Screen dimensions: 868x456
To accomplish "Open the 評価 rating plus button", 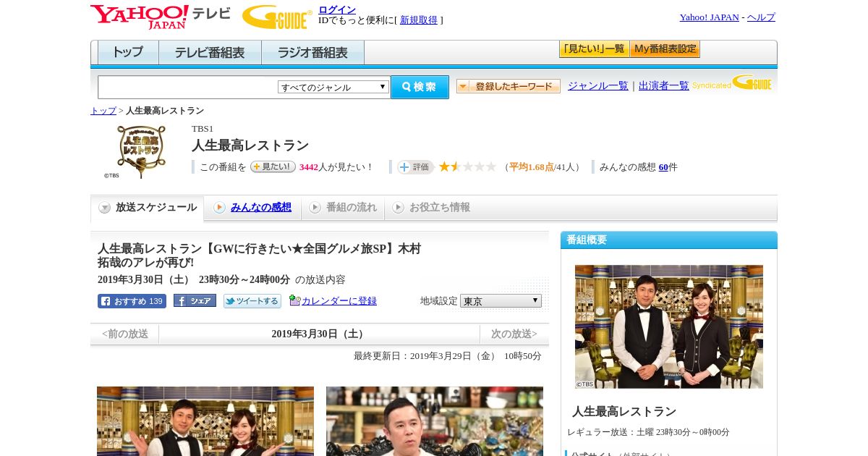I will 415,167.
